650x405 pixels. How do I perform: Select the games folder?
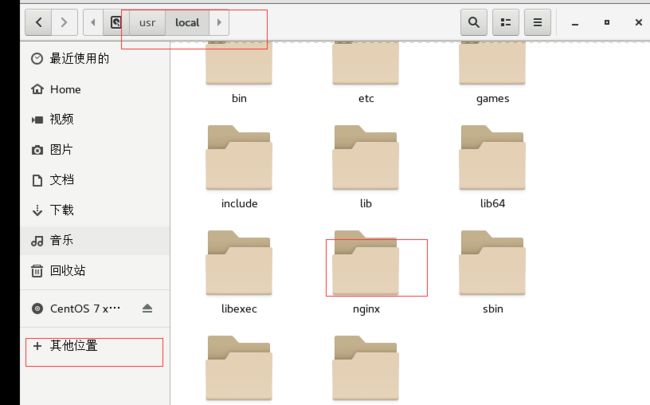click(492, 63)
